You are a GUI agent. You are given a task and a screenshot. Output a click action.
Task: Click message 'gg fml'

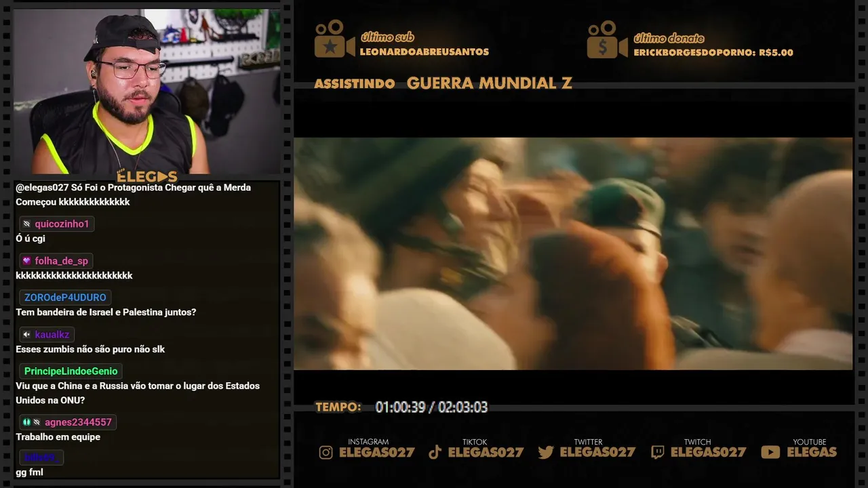pyautogui.click(x=30, y=472)
